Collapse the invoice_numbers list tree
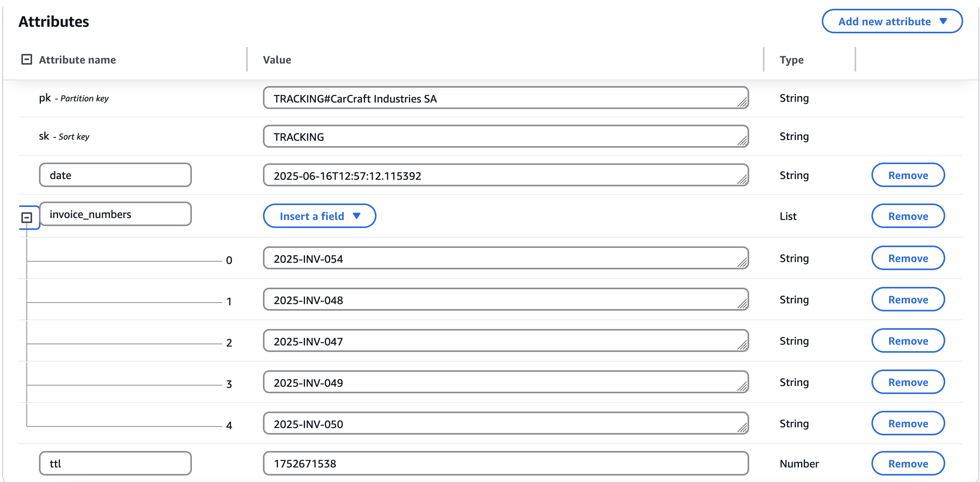This screenshot has height=482, width=980. pyautogui.click(x=26, y=218)
